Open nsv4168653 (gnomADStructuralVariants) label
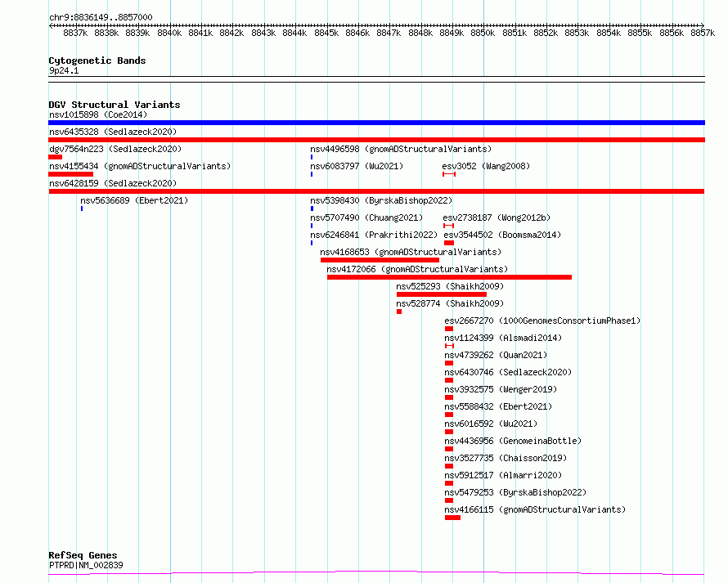Viewport: 728px width, 583px height. (411, 252)
